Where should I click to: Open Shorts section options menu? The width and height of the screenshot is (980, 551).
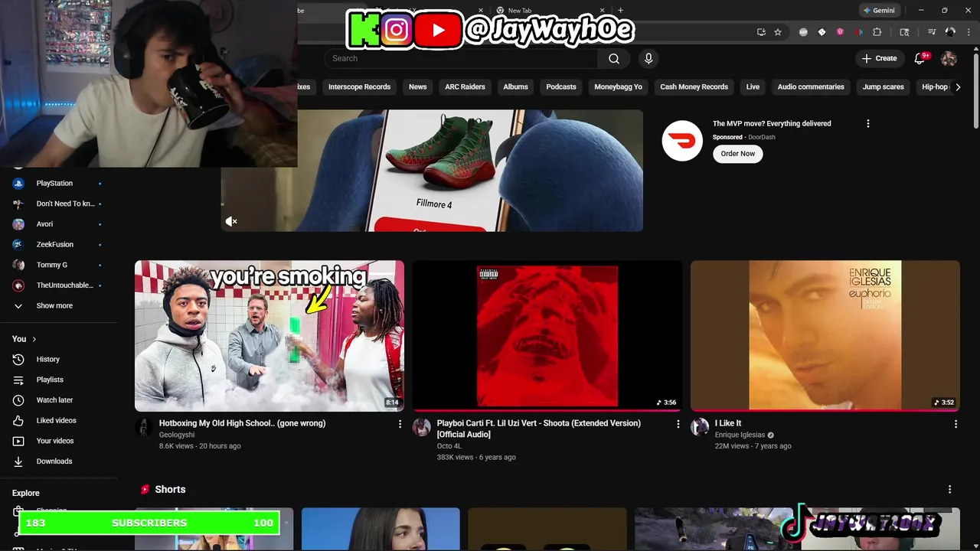pos(949,489)
